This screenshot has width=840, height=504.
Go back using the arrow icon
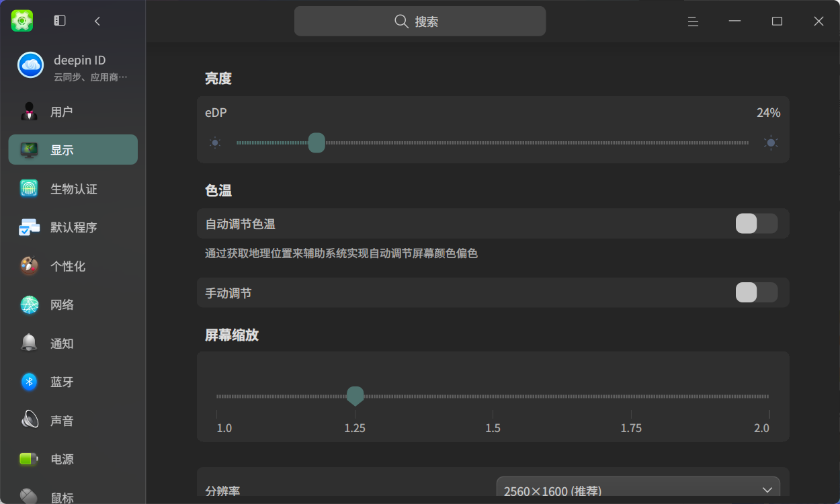[97, 21]
